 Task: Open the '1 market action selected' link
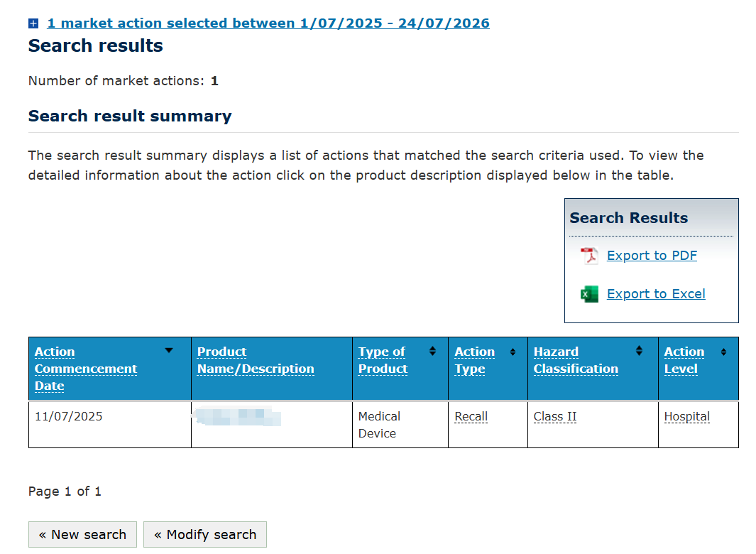point(268,23)
